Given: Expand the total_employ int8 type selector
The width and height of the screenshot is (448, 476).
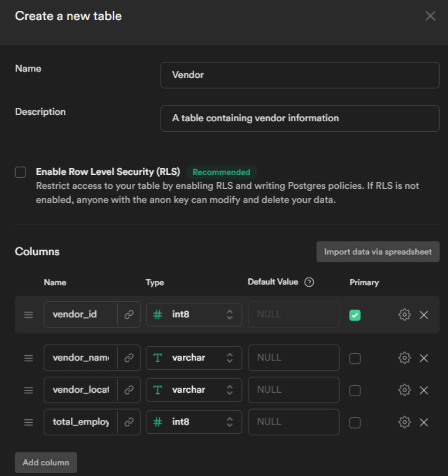Looking at the screenshot, I should point(194,422).
